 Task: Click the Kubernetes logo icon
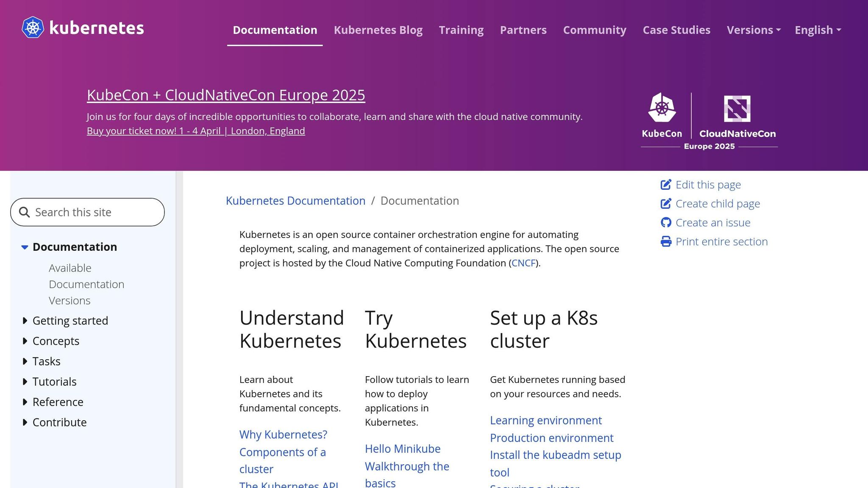[x=33, y=28]
